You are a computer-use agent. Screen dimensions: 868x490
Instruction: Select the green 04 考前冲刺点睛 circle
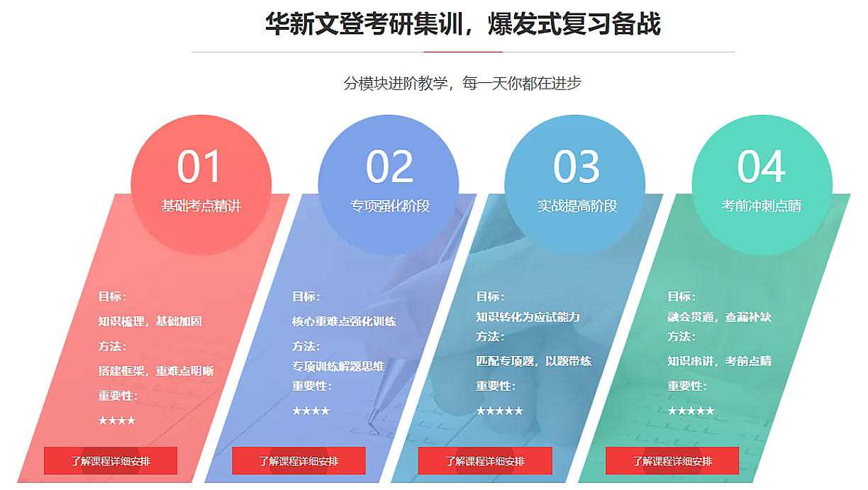[762, 184]
